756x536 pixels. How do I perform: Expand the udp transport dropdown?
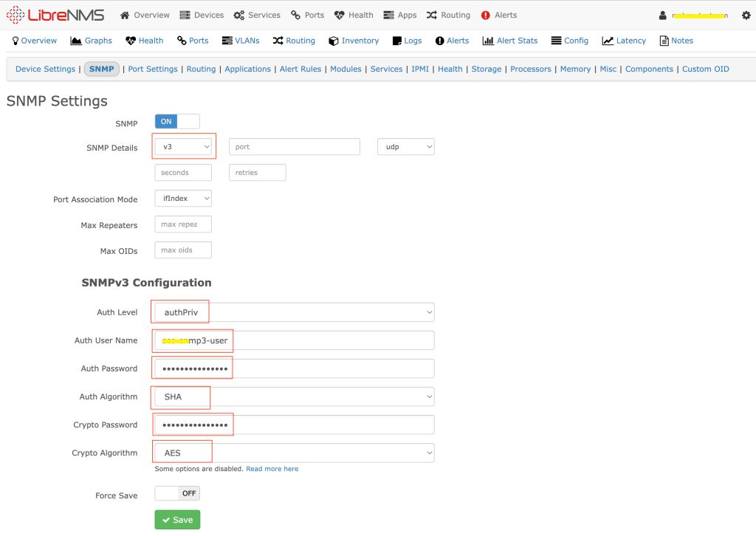[405, 147]
